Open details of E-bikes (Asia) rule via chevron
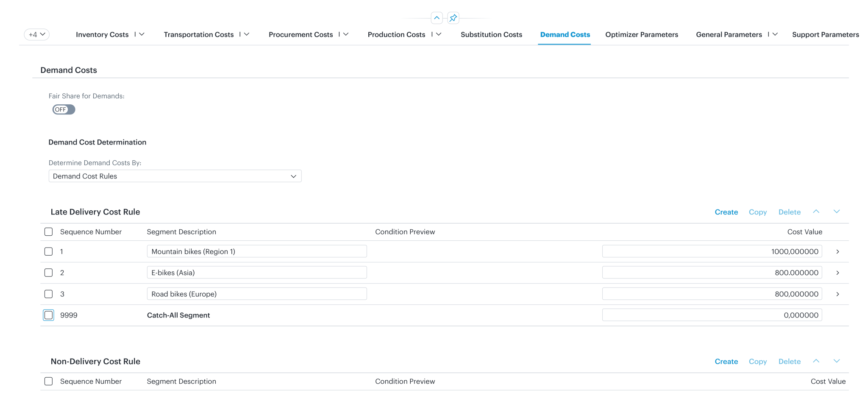868x404 pixels. [837, 273]
